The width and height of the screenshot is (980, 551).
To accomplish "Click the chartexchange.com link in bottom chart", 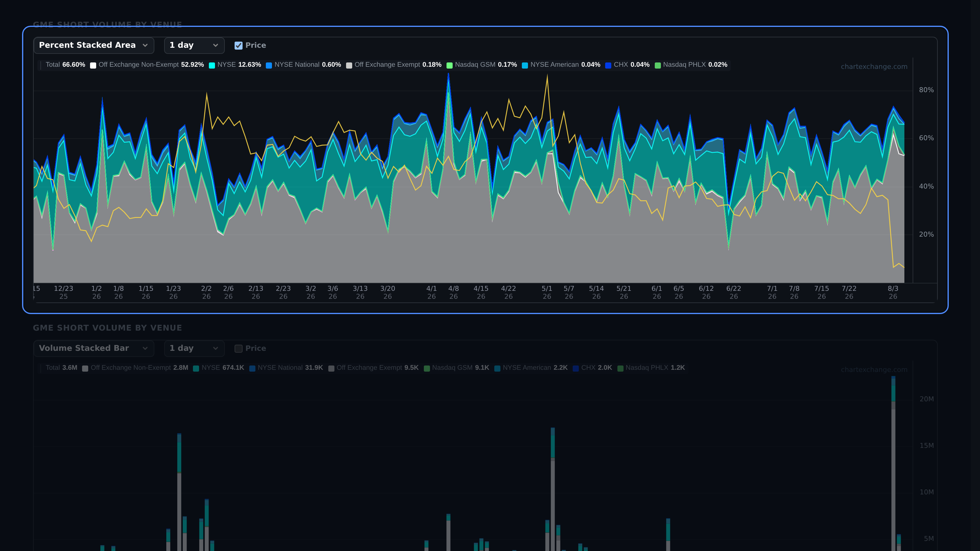I will [x=874, y=369].
